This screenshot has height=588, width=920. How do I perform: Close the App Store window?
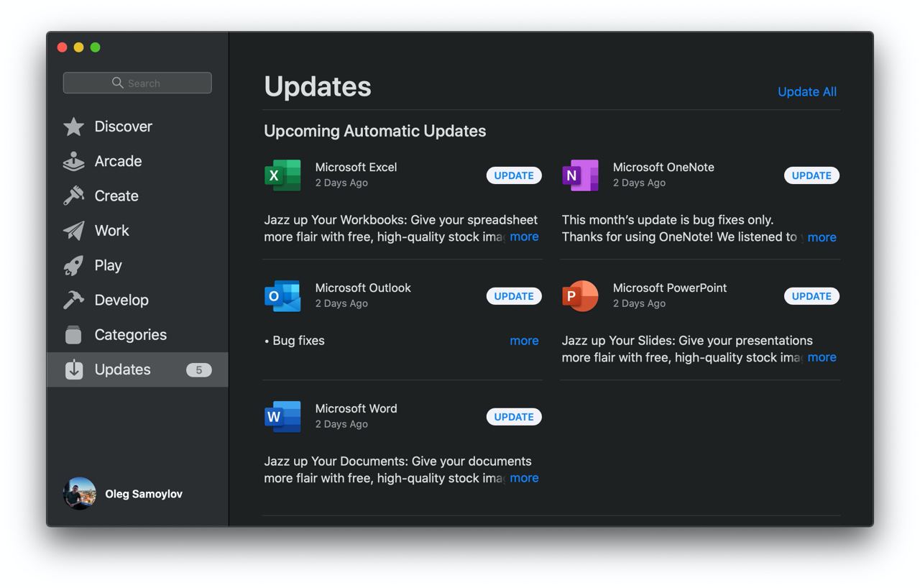coord(62,47)
